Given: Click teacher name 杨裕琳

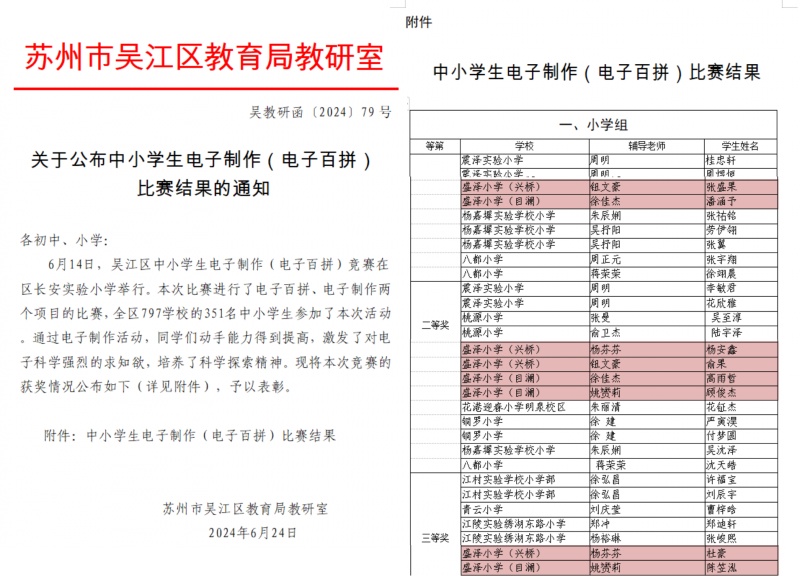Looking at the screenshot, I should point(605,538).
